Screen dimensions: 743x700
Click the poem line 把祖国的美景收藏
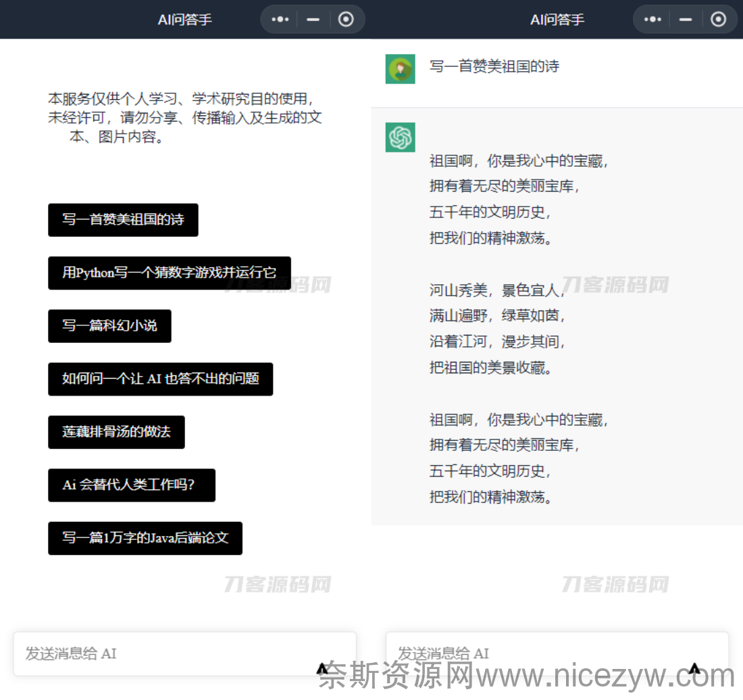tap(490, 367)
